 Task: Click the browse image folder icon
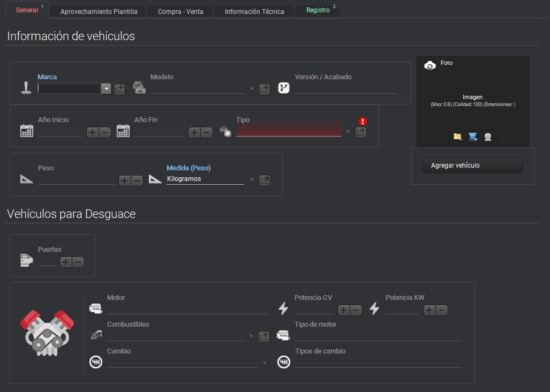click(x=457, y=137)
